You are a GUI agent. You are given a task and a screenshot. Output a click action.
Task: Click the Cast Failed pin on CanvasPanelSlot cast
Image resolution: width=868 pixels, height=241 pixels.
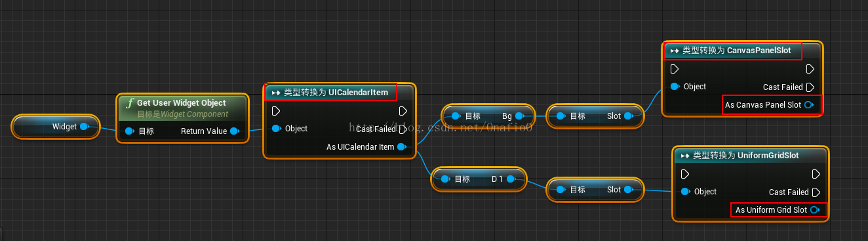810,87
